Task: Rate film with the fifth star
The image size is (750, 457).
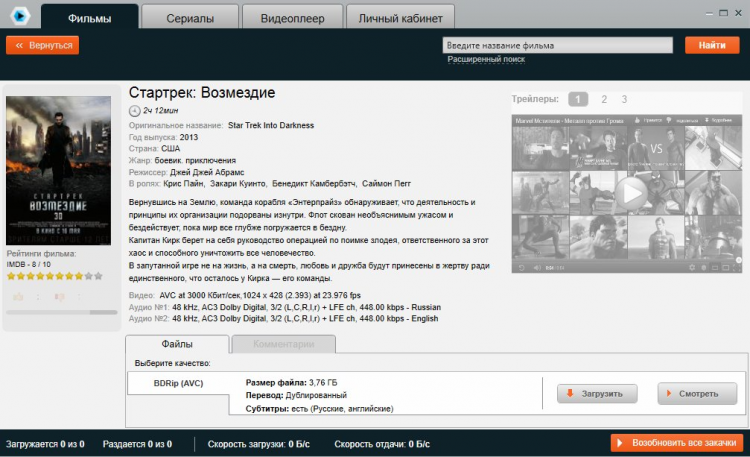Action: tap(50, 276)
